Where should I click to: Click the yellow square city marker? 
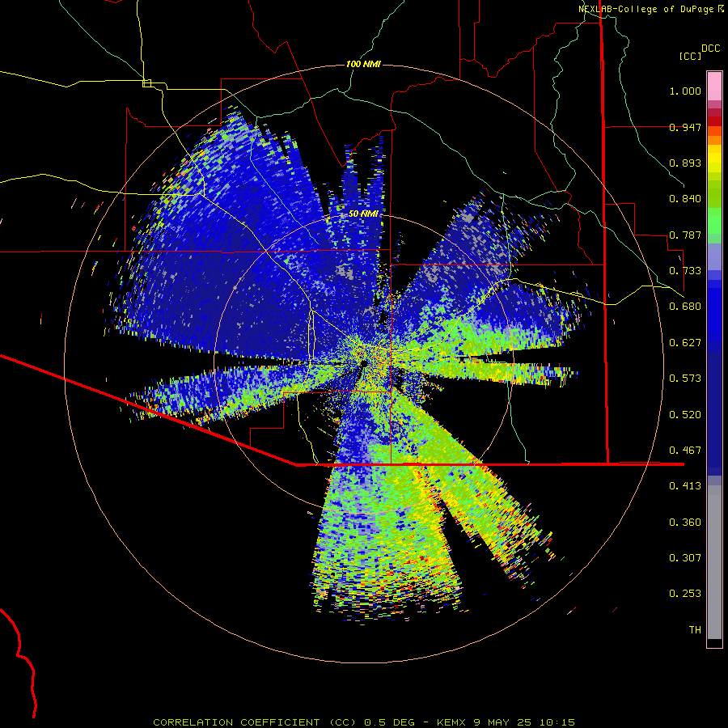[x=146, y=83]
